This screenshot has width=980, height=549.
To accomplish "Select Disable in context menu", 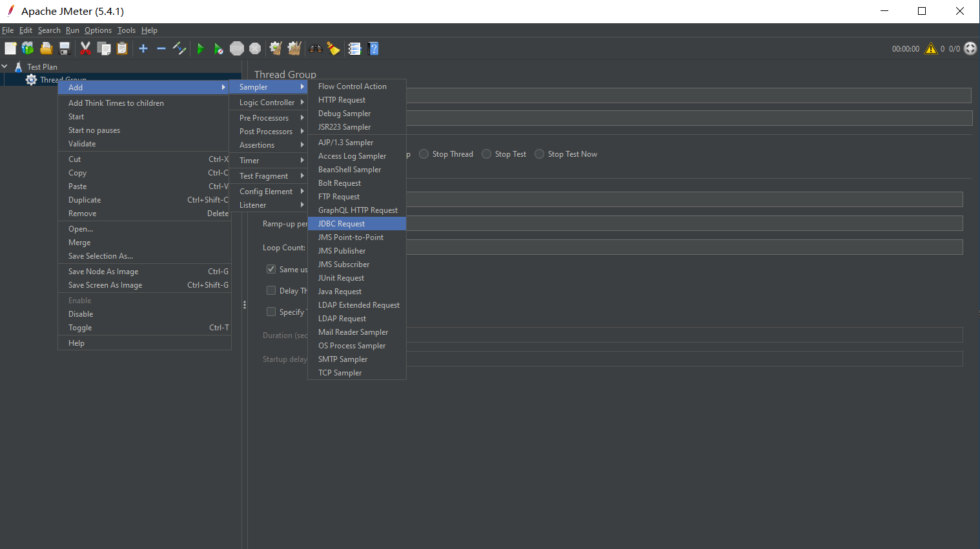I will click(145, 314).
